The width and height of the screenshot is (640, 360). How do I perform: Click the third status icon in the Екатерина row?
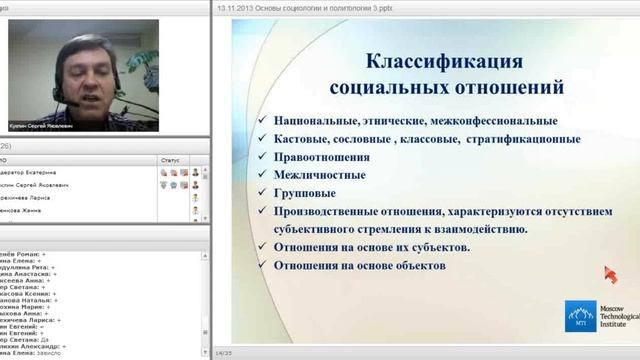[x=184, y=173]
